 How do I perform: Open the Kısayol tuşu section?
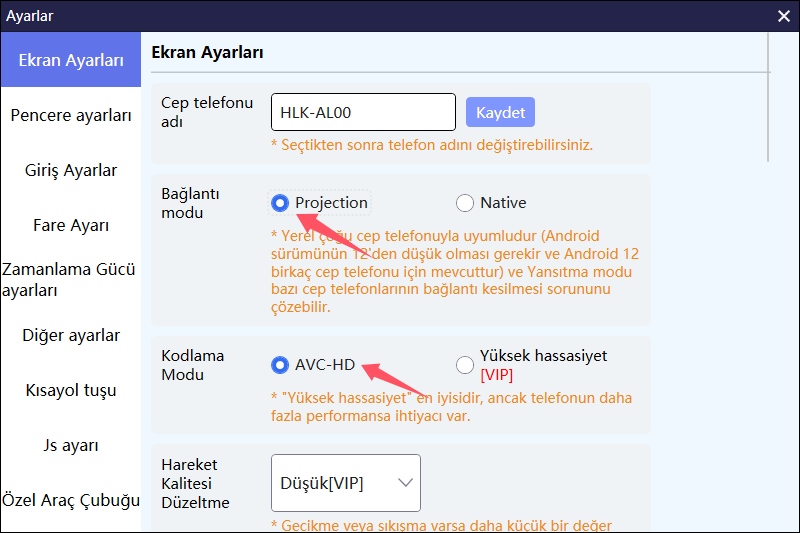tap(71, 390)
